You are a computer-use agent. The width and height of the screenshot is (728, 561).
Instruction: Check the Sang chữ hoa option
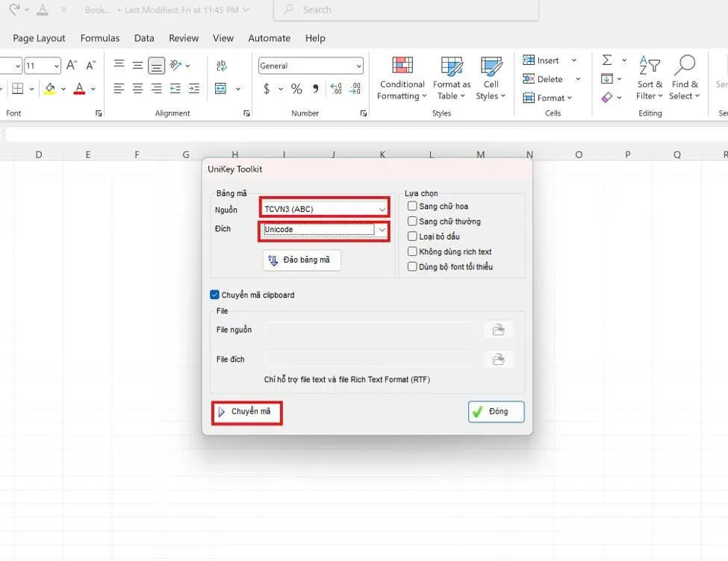coord(412,206)
